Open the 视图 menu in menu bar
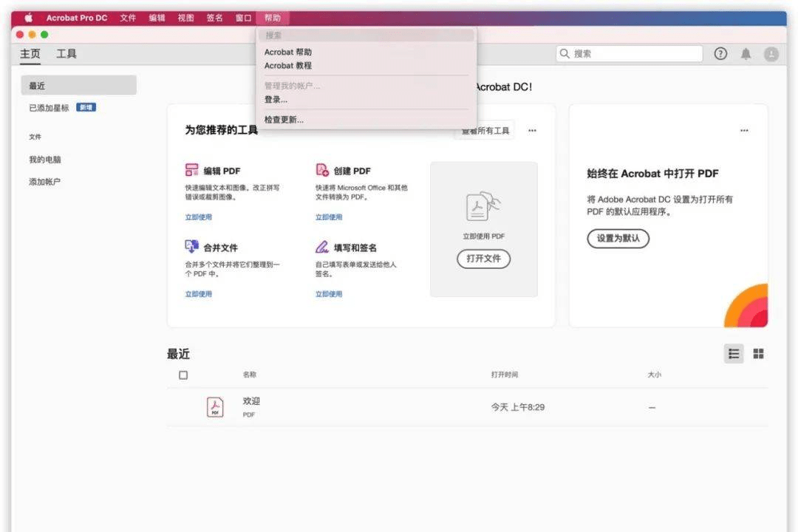Screen dimensions: 798x532 point(185,18)
